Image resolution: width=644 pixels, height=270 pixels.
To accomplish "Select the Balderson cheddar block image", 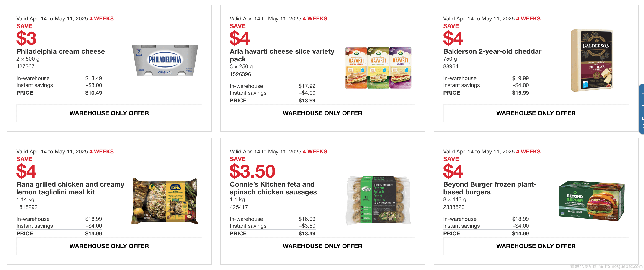I will point(592,60).
